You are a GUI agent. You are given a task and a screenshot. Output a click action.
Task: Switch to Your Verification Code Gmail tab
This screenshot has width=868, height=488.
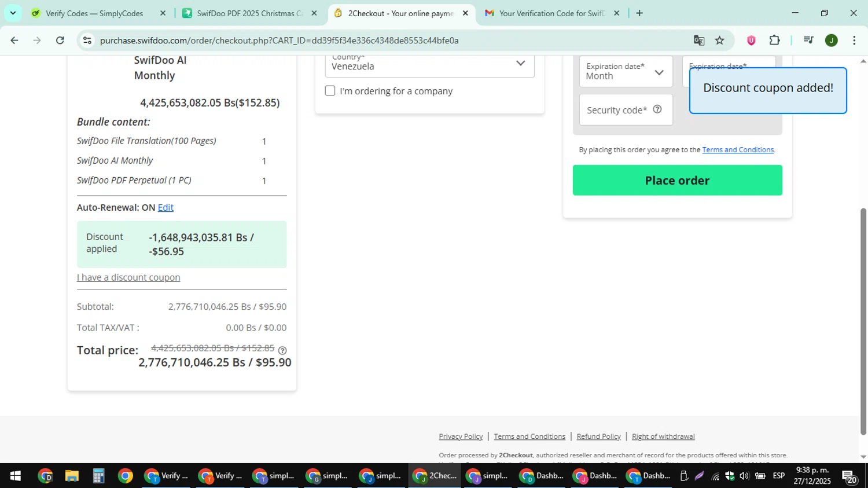pos(551,13)
